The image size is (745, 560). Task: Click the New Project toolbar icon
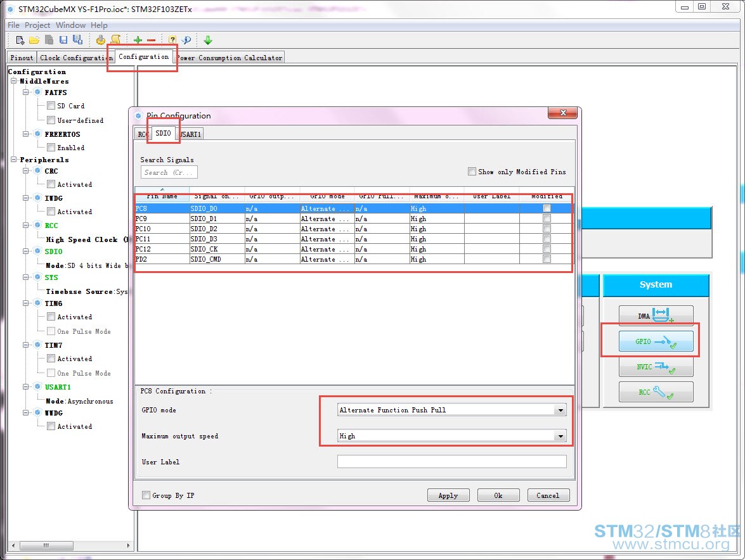pos(20,41)
